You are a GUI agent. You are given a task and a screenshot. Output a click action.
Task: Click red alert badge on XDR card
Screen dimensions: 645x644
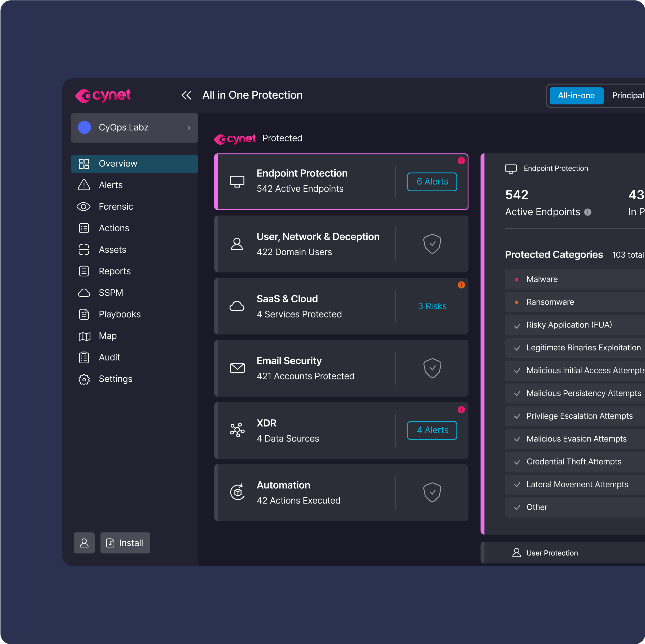click(x=461, y=410)
